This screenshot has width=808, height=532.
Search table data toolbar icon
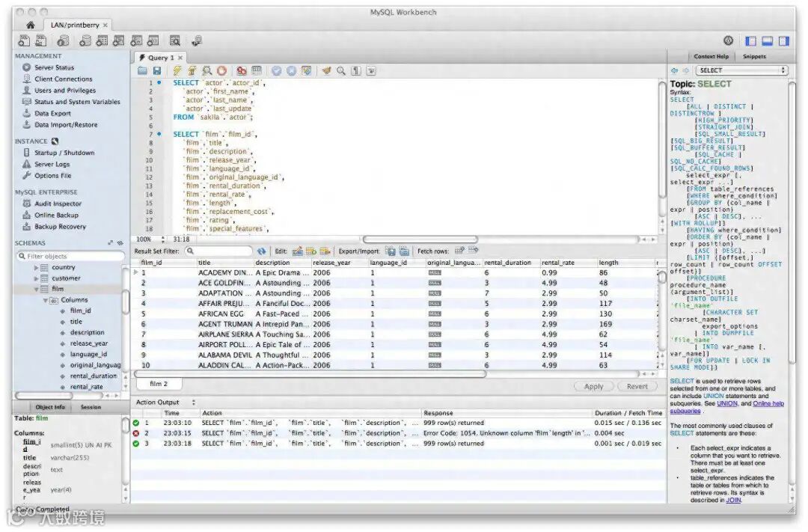175,40
